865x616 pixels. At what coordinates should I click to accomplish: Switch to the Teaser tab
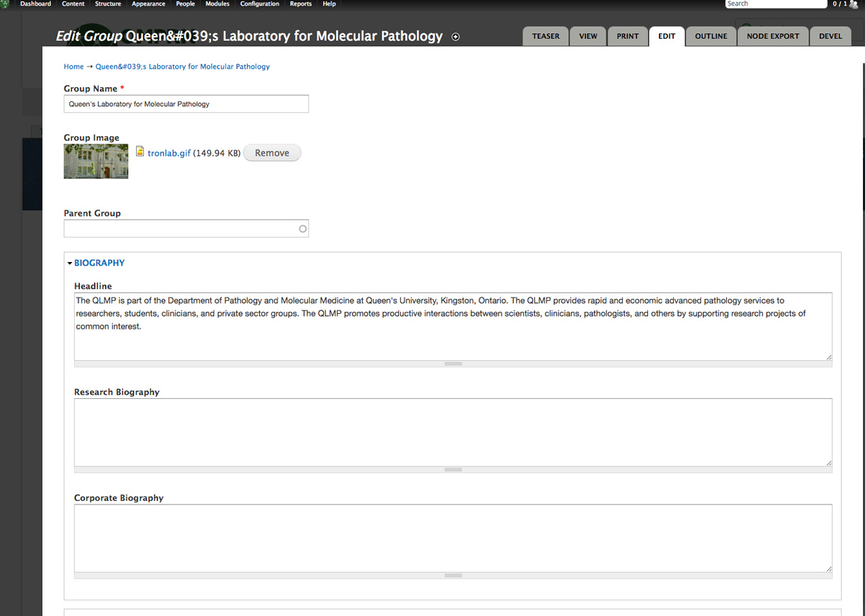[x=545, y=37]
